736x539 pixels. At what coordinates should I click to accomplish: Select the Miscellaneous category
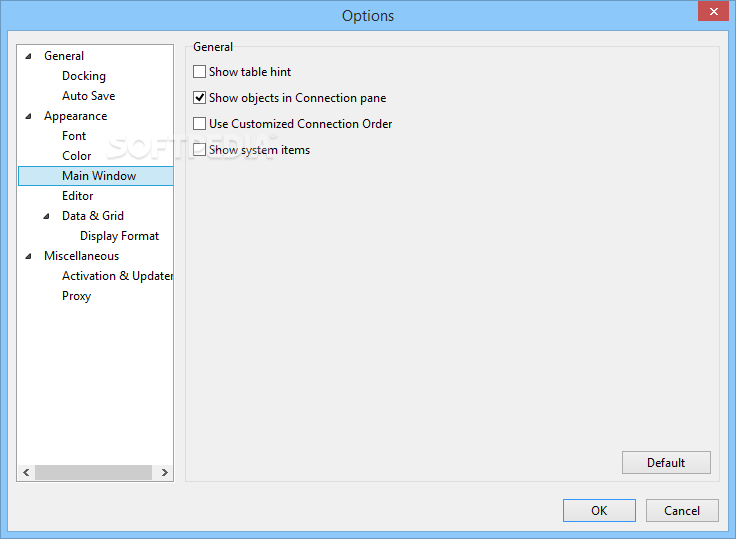81,256
